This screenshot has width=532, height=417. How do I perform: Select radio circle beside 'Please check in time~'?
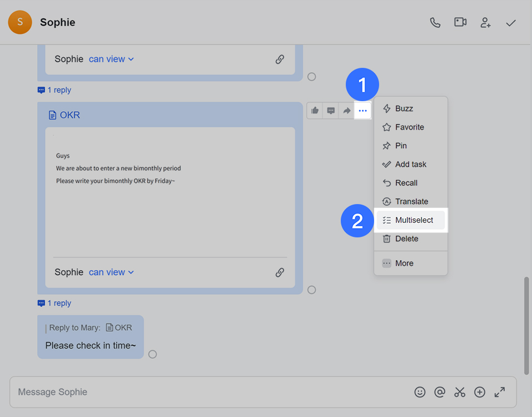tap(153, 354)
